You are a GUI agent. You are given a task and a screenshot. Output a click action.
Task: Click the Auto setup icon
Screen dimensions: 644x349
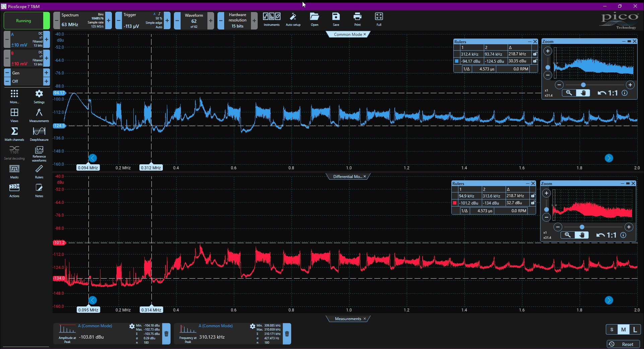click(x=293, y=19)
